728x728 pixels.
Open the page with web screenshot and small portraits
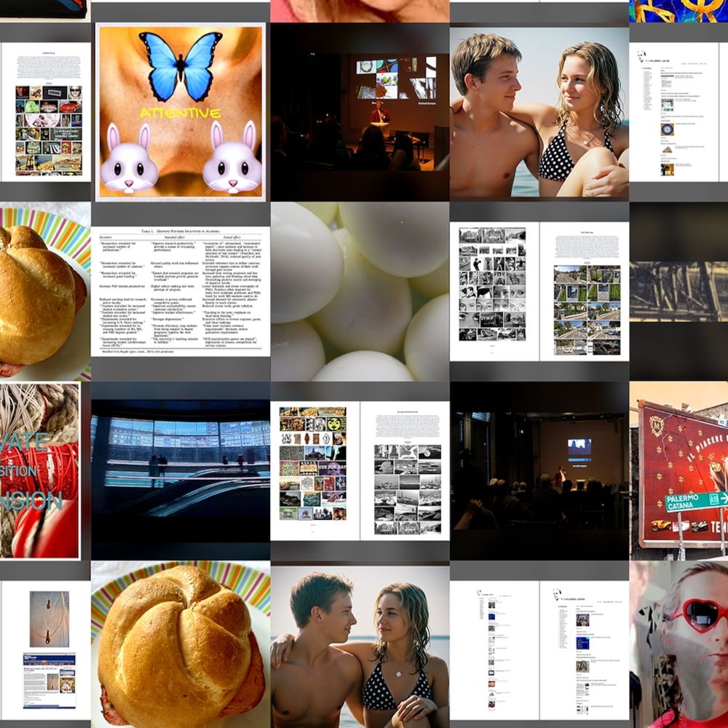(x=46, y=650)
